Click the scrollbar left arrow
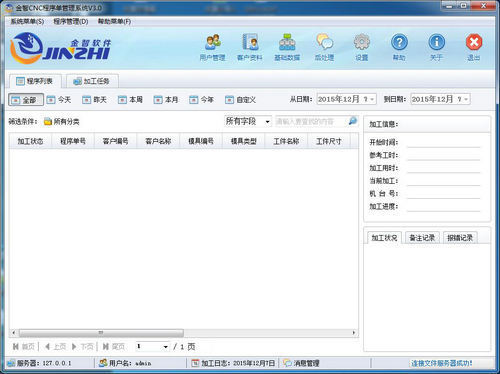 (x=14, y=333)
